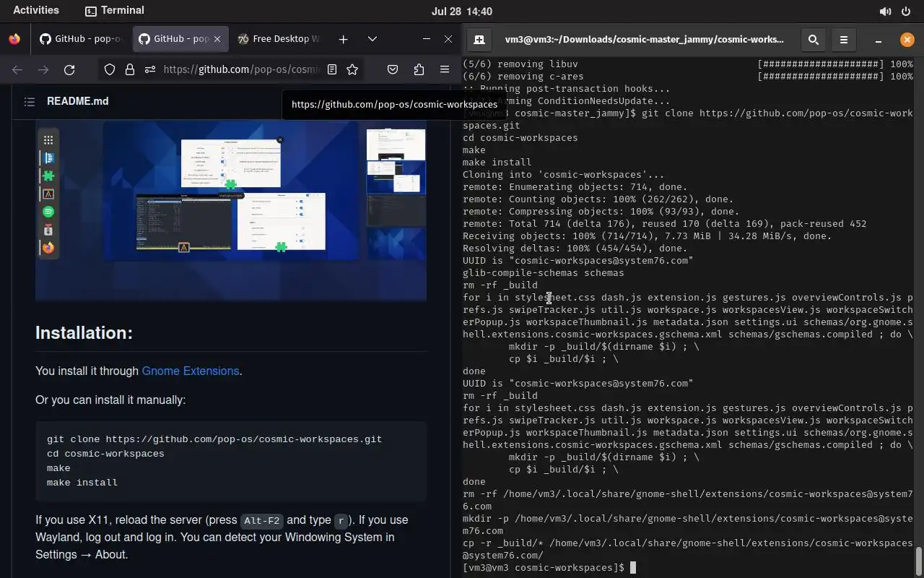Bookmark this page with the star icon
Viewport: 924px width, 578px height.
(352, 69)
